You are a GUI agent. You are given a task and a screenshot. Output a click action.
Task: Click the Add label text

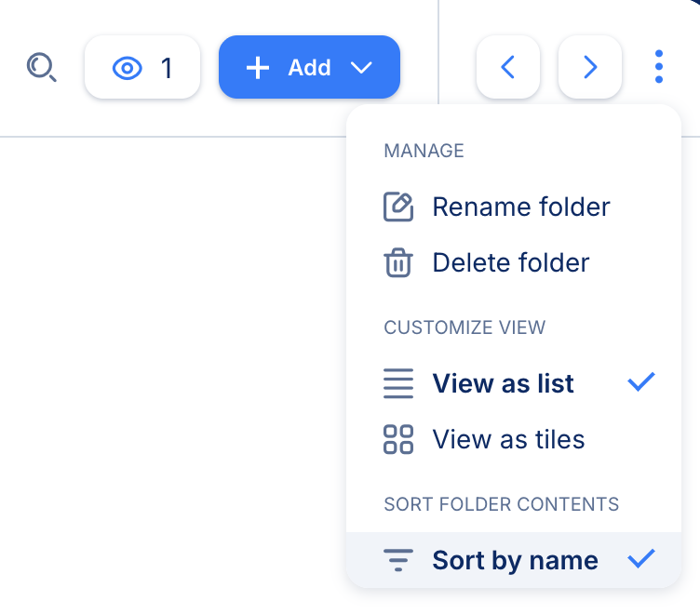[309, 68]
